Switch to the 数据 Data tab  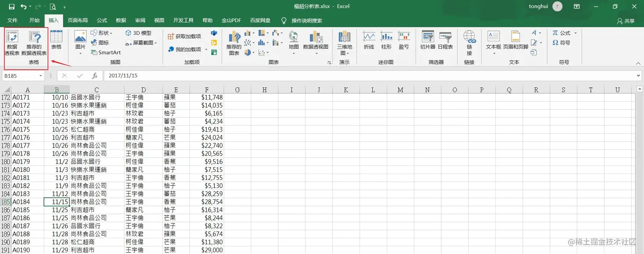121,20
